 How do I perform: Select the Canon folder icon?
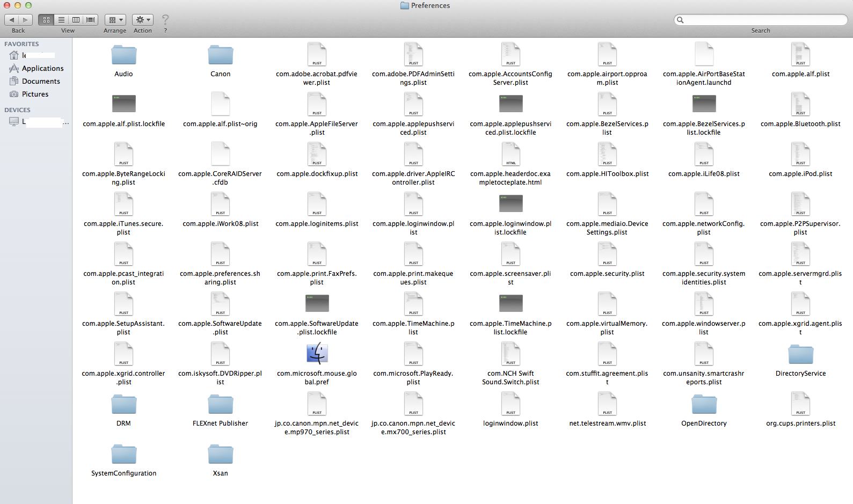point(221,55)
